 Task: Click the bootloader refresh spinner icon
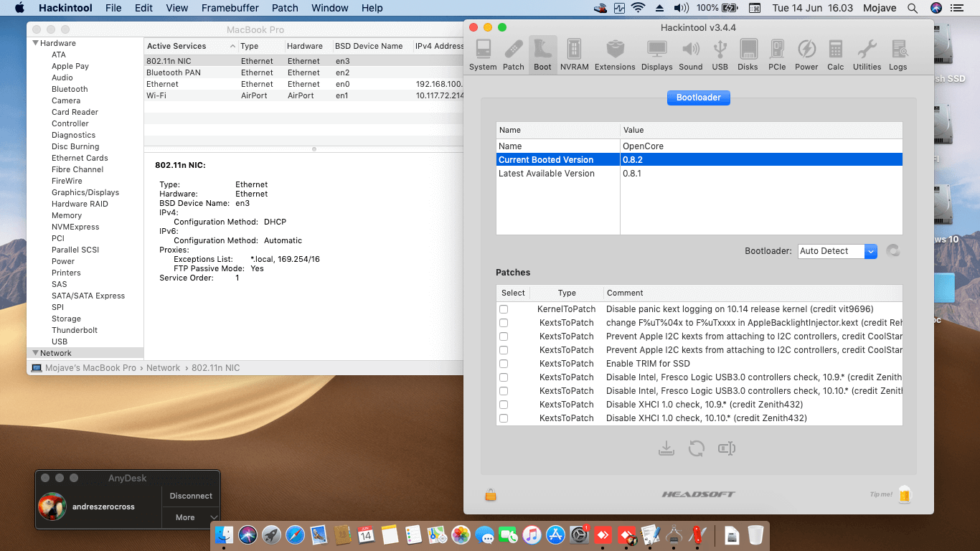point(892,251)
